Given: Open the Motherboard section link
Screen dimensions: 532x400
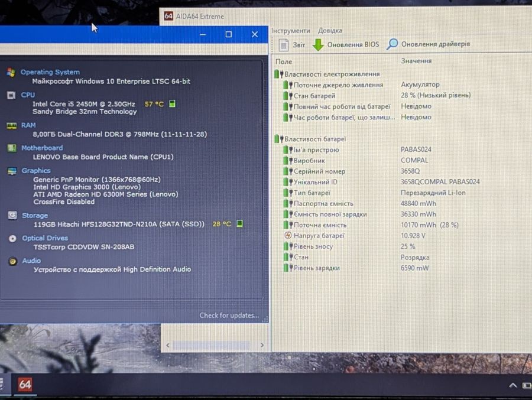Looking at the screenshot, I should (42, 148).
